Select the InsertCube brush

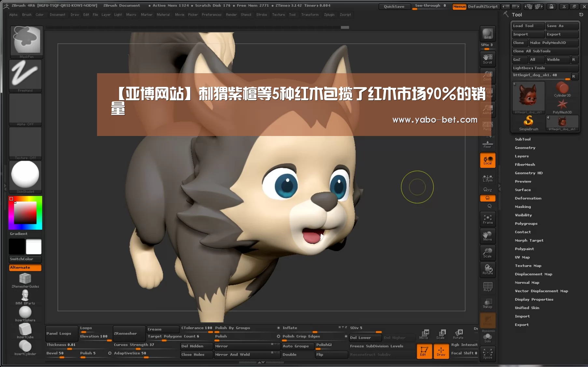25,331
